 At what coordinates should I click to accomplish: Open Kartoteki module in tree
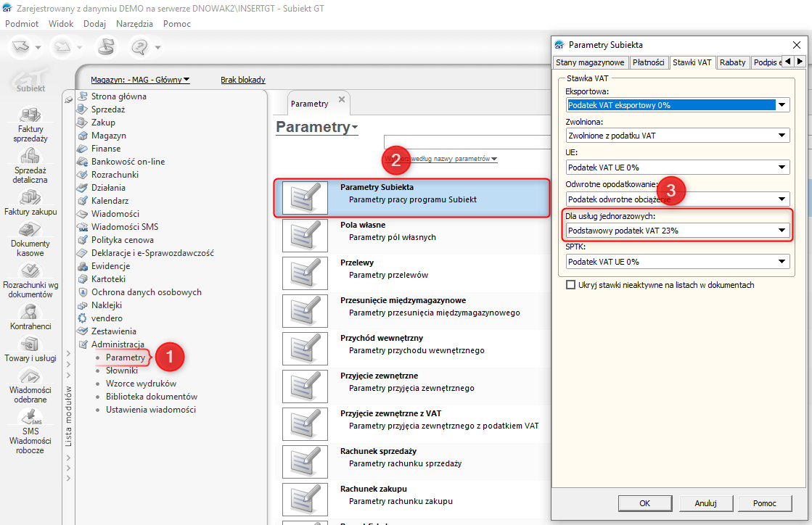108,278
